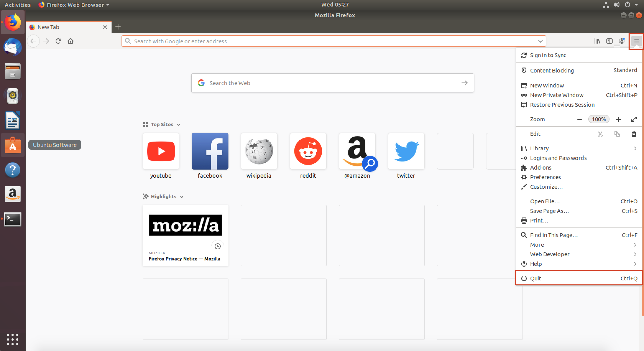The width and height of the screenshot is (644, 351).
Task: Open Activities overview
Action: tap(17, 5)
